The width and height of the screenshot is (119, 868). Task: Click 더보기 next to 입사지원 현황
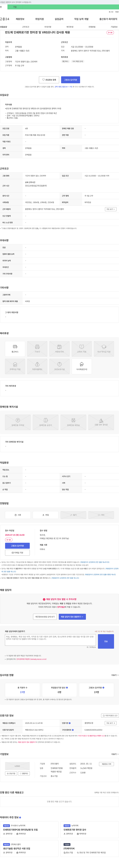pos(115,675)
